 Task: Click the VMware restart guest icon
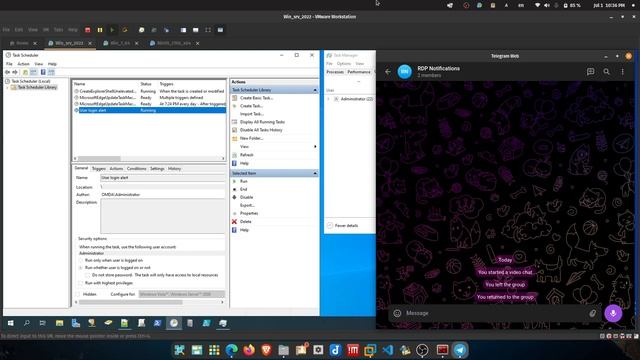[125, 30]
